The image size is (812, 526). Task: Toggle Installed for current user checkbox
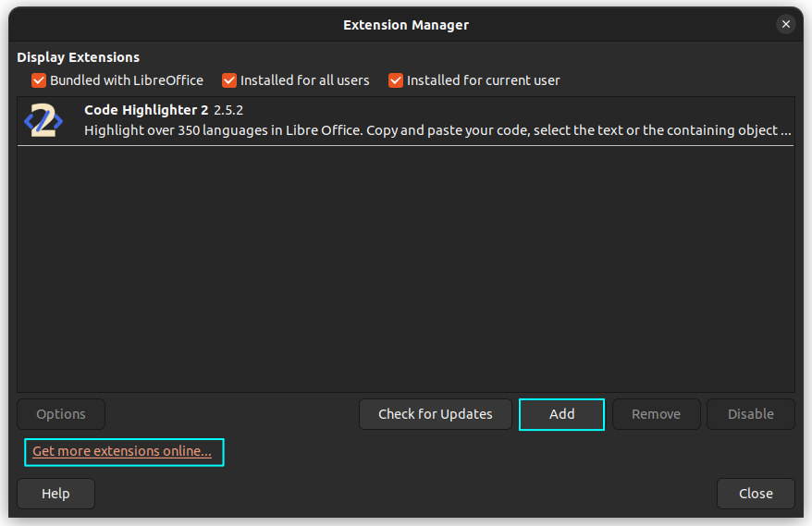point(396,80)
